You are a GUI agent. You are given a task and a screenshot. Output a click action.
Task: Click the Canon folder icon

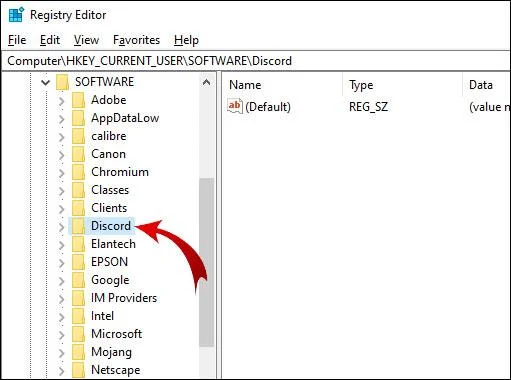coord(78,154)
